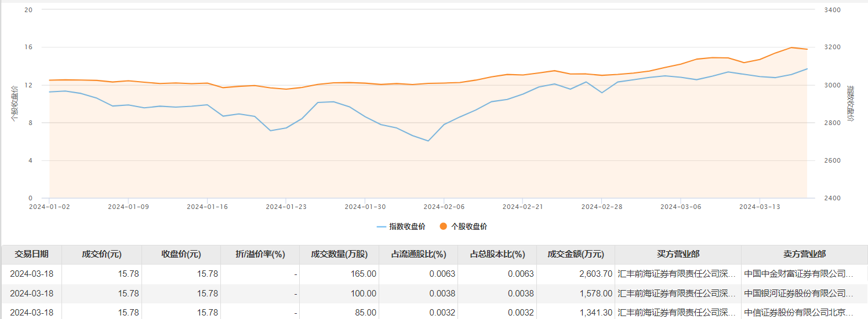Click the 2024-01-09 x-axis label
The image size is (868, 319).
point(128,206)
